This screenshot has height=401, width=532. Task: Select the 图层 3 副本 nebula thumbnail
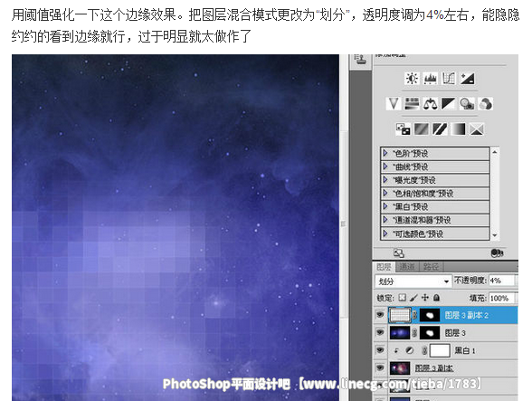400,368
